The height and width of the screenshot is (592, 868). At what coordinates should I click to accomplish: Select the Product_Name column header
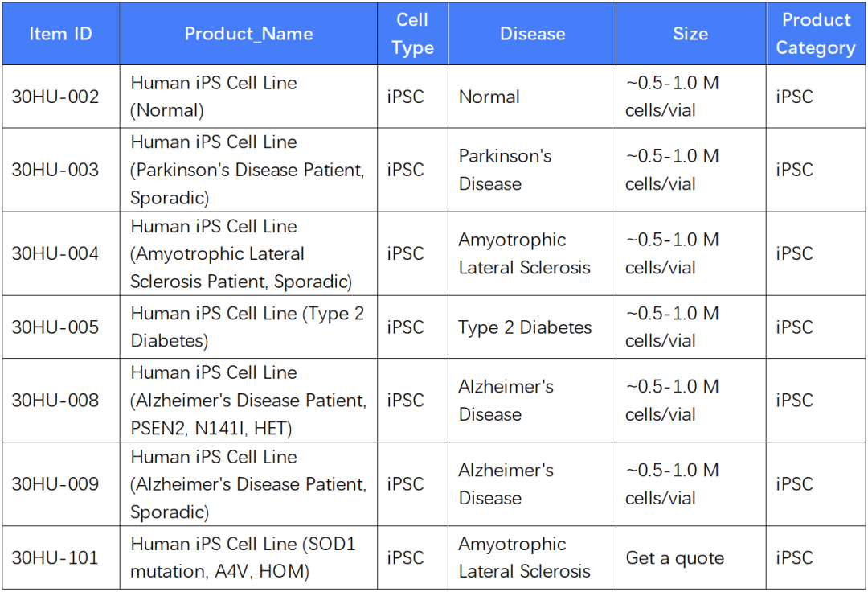click(248, 34)
